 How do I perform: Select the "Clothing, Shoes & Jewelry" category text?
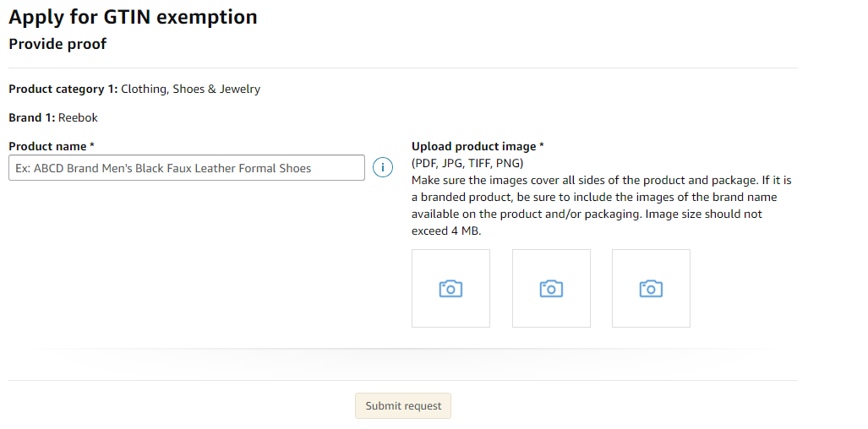point(191,89)
